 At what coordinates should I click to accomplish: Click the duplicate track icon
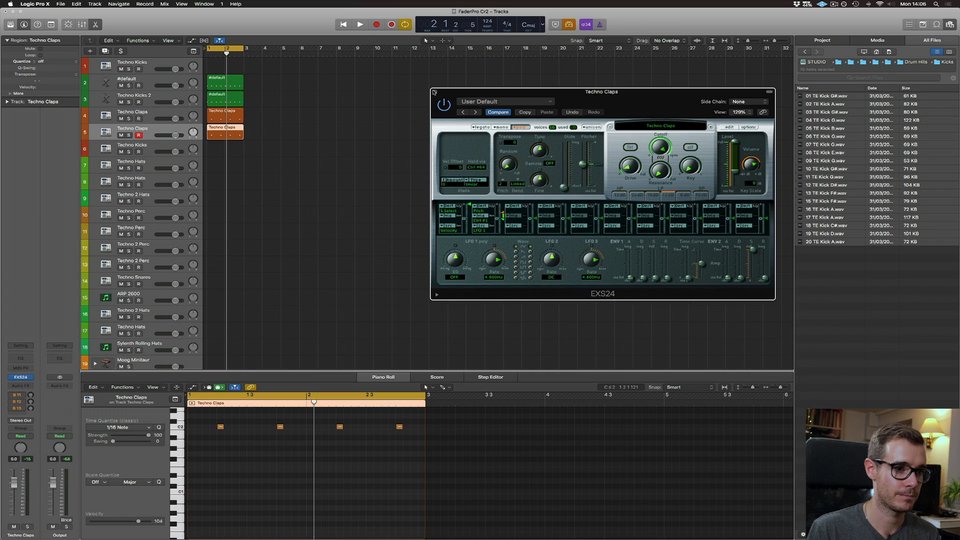pyautogui.click(x=105, y=51)
